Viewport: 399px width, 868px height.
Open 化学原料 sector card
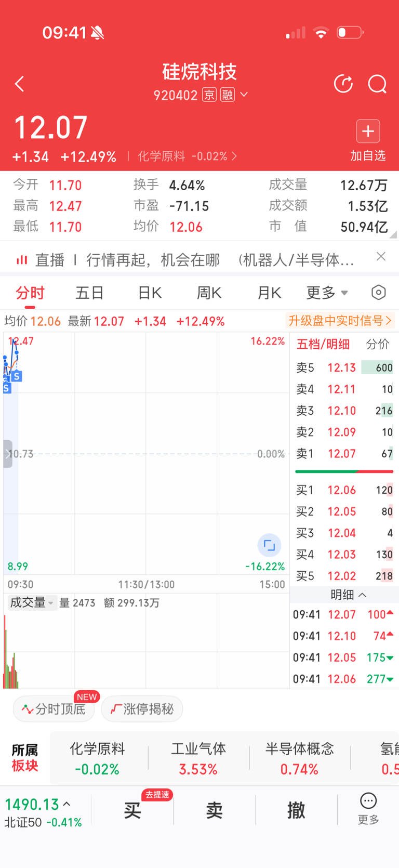click(97, 758)
